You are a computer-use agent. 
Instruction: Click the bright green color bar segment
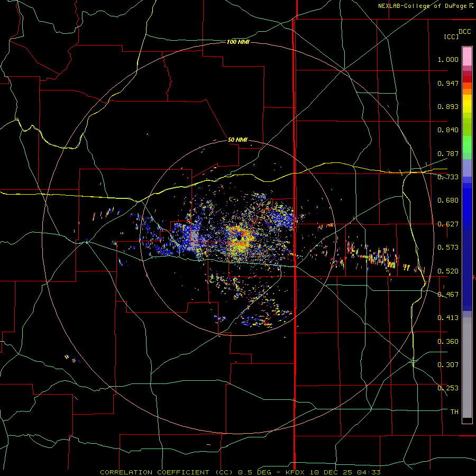click(x=467, y=144)
